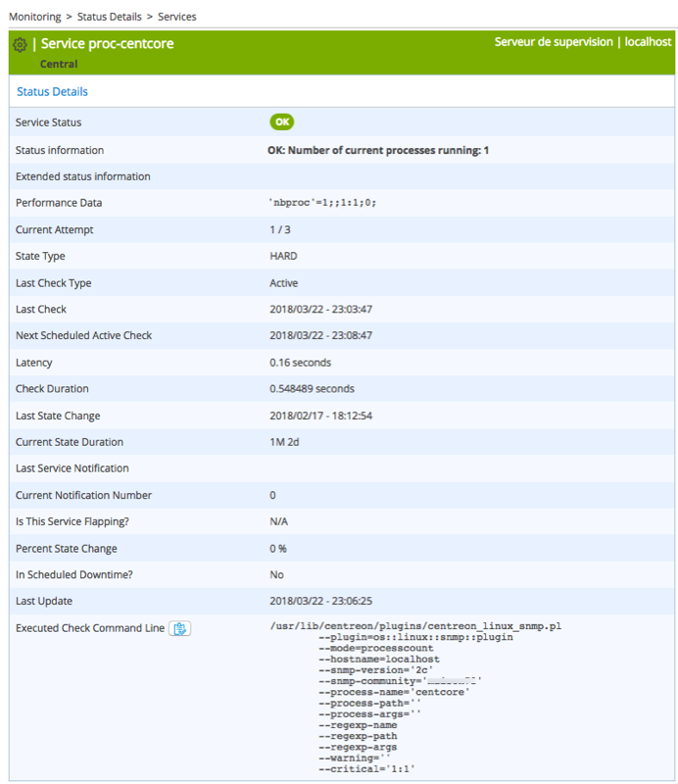Image resolution: width=678 pixels, height=784 pixels.
Task: Click the localhost host link
Action: [649, 42]
